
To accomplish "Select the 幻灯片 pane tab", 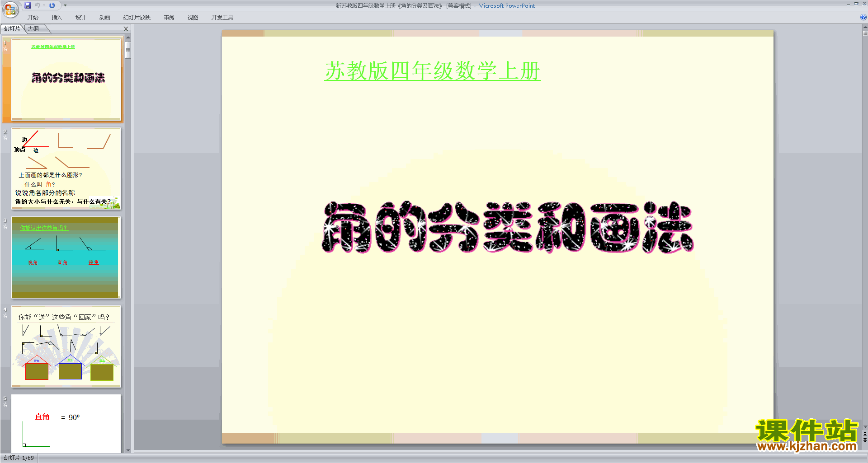I will tap(12, 29).
